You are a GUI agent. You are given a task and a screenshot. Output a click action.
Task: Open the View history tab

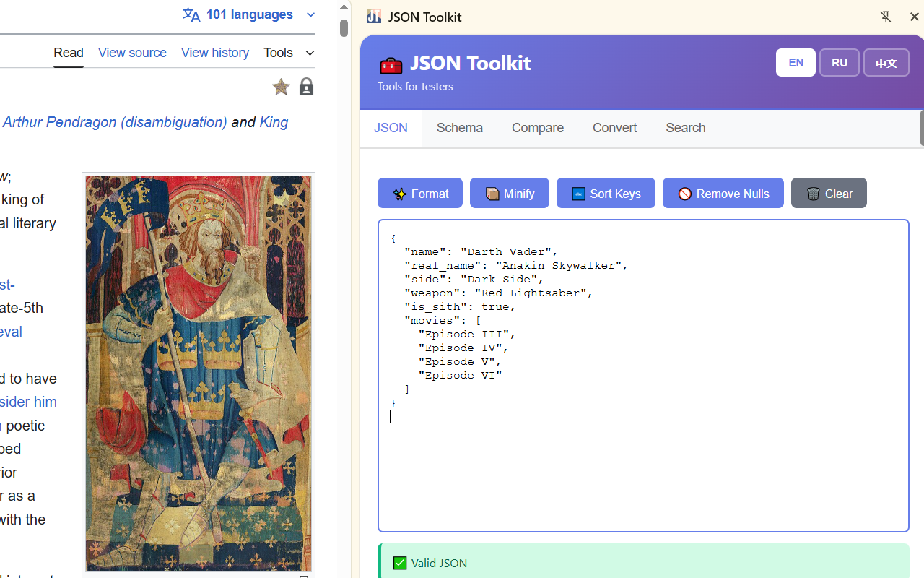point(215,53)
